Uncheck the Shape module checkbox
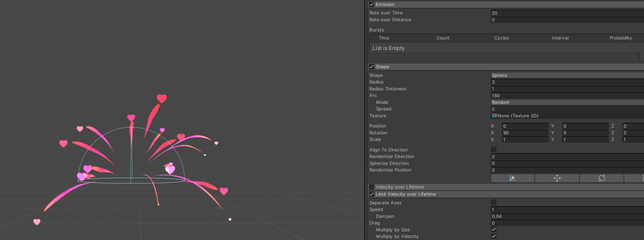This screenshot has height=240, width=644. click(372, 67)
